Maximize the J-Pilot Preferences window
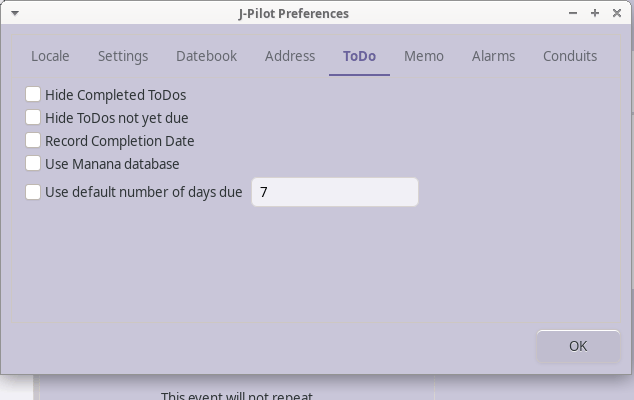This screenshot has height=400, width=634. [595, 13]
